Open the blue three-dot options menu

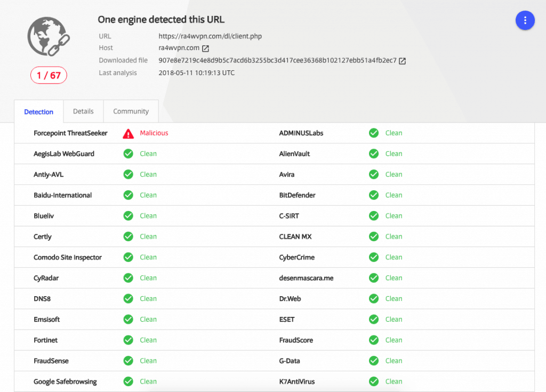pyautogui.click(x=525, y=21)
